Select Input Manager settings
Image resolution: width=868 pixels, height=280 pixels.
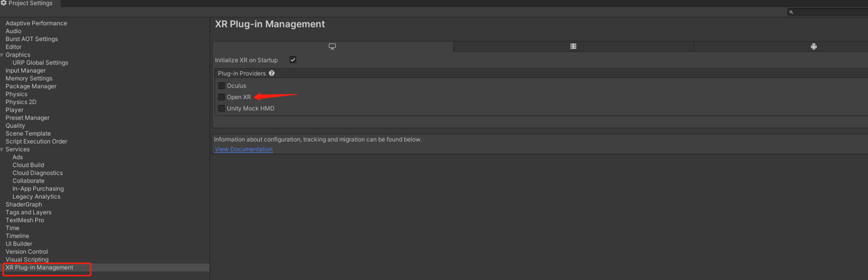click(x=25, y=71)
